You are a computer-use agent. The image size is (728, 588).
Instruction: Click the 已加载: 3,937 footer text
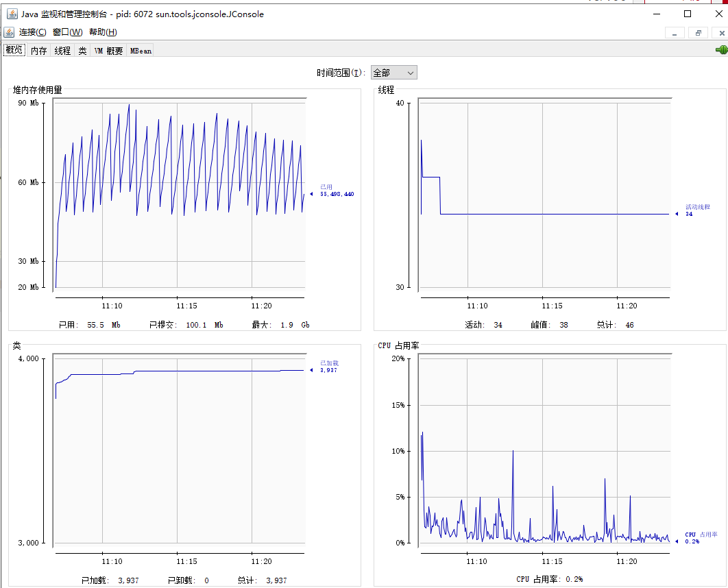(x=110, y=580)
